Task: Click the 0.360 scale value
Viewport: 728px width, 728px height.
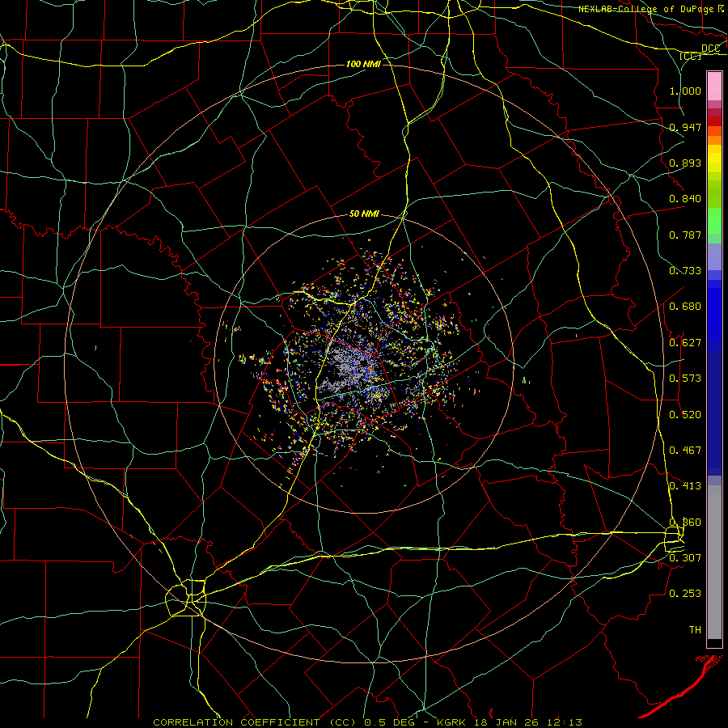Action: (x=685, y=523)
